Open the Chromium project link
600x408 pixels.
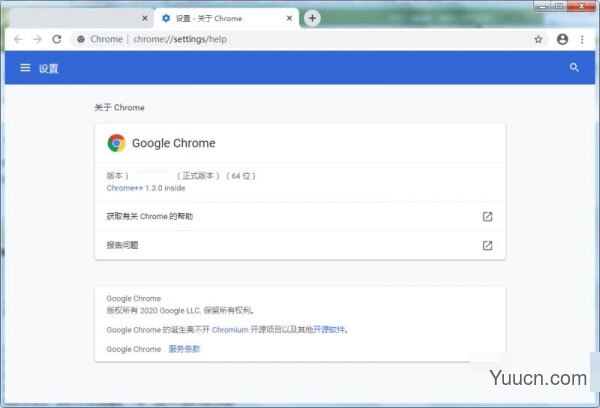[x=230, y=330]
